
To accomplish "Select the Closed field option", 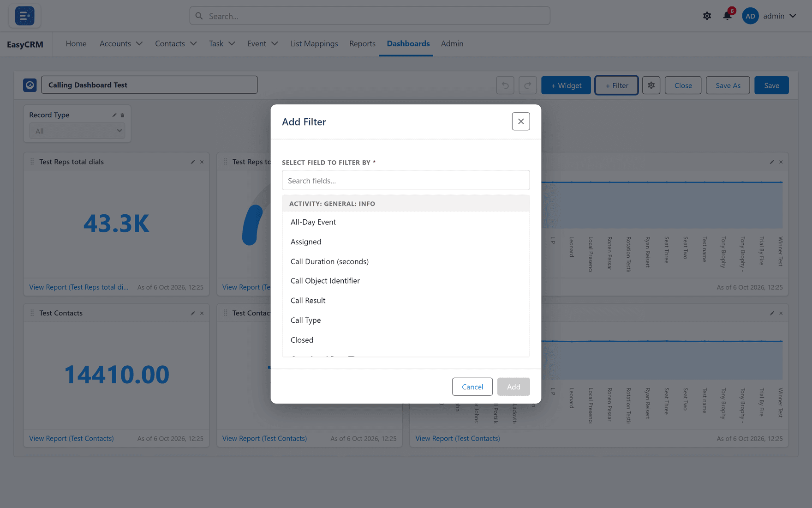I will point(406,340).
